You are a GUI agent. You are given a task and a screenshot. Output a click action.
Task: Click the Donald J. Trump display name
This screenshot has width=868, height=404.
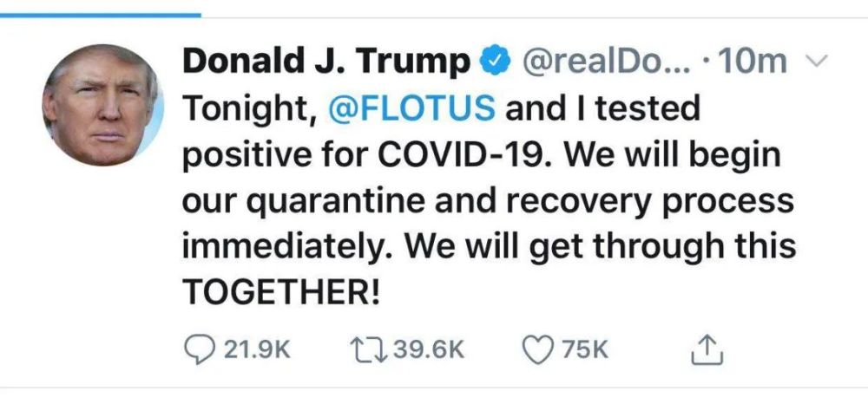(328, 62)
